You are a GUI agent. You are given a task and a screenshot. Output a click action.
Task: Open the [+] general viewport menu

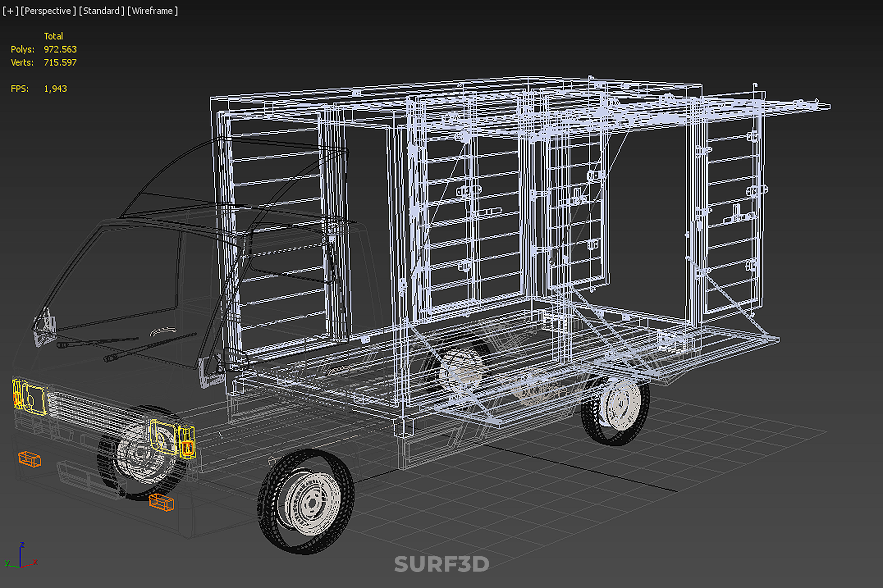pos(10,11)
